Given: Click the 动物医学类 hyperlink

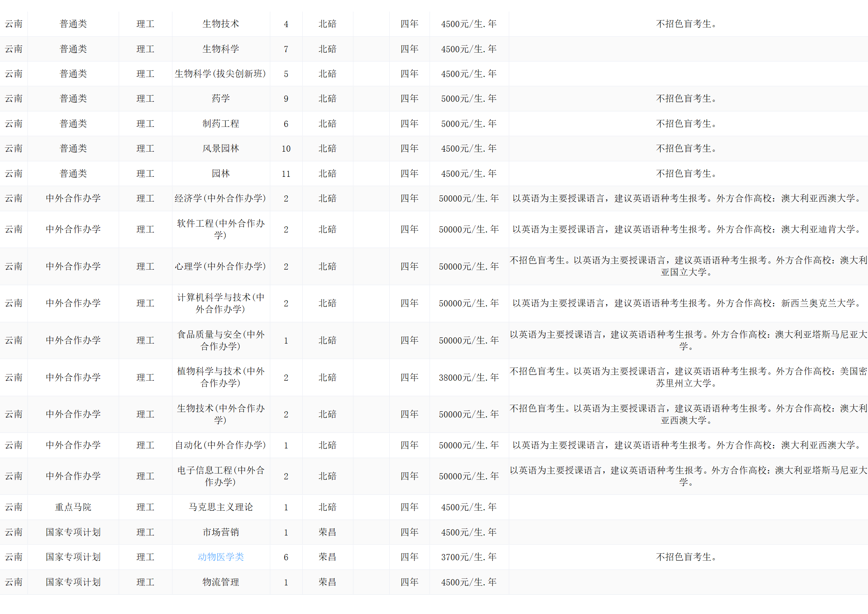Looking at the screenshot, I should [221, 557].
